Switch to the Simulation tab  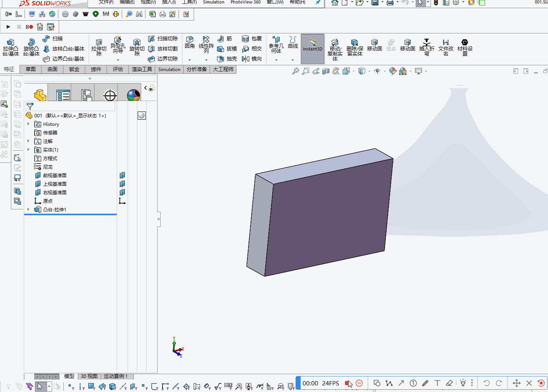169,69
